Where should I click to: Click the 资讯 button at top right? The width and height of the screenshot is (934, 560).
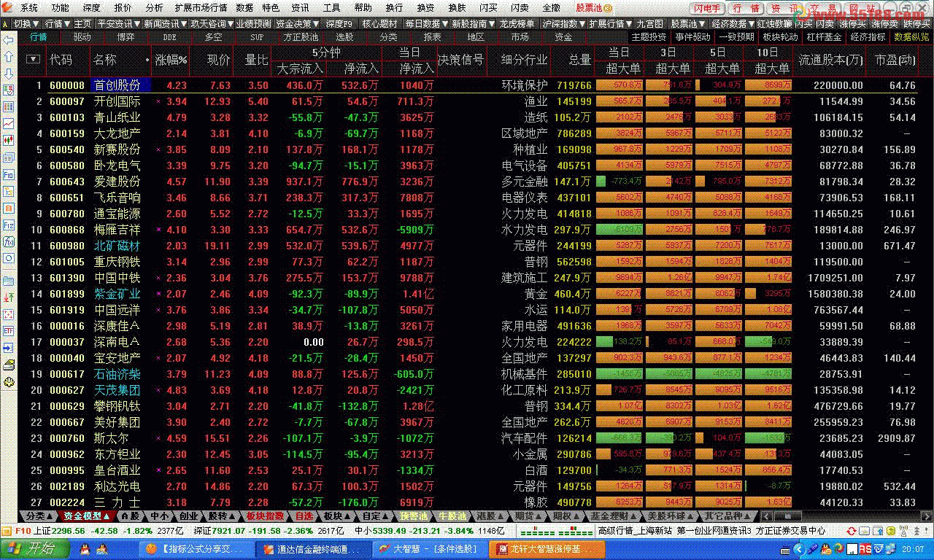point(784,8)
